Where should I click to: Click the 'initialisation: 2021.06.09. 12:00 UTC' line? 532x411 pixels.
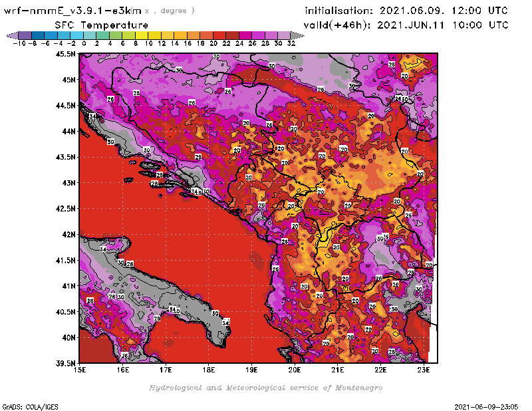(x=406, y=11)
